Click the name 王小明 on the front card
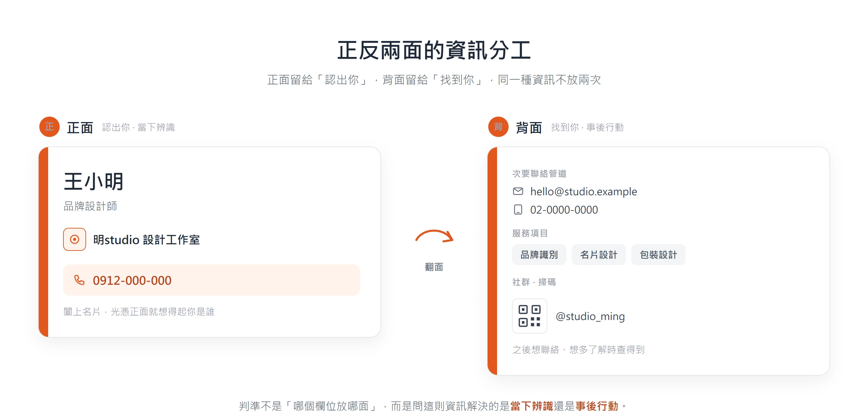 tap(94, 181)
